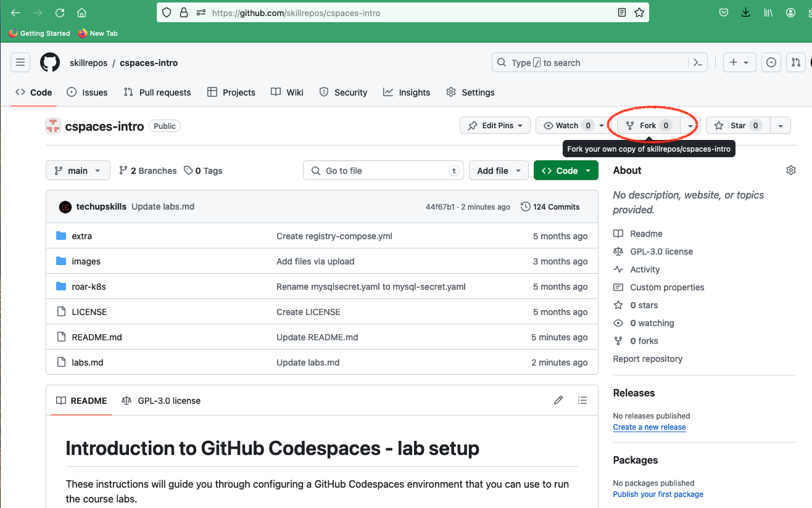The width and height of the screenshot is (812, 508).
Task: Open browser downloads panel
Action: [746, 12]
